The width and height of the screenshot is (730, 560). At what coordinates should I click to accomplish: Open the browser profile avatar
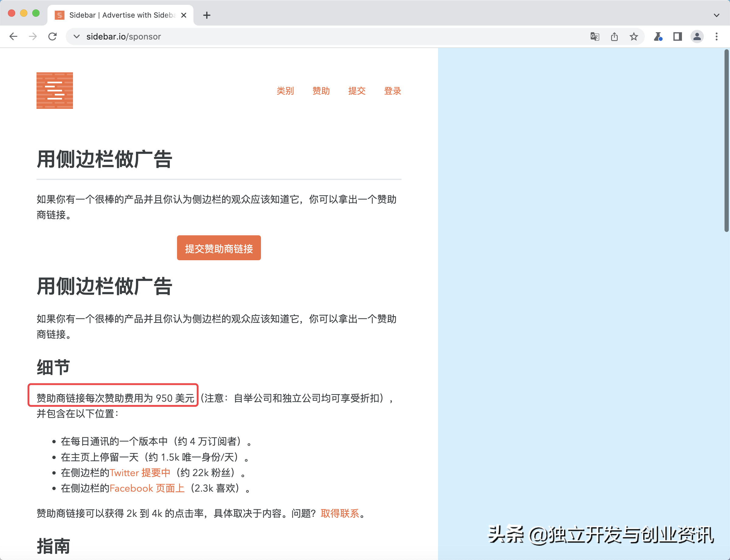pyautogui.click(x=696, y=37)
